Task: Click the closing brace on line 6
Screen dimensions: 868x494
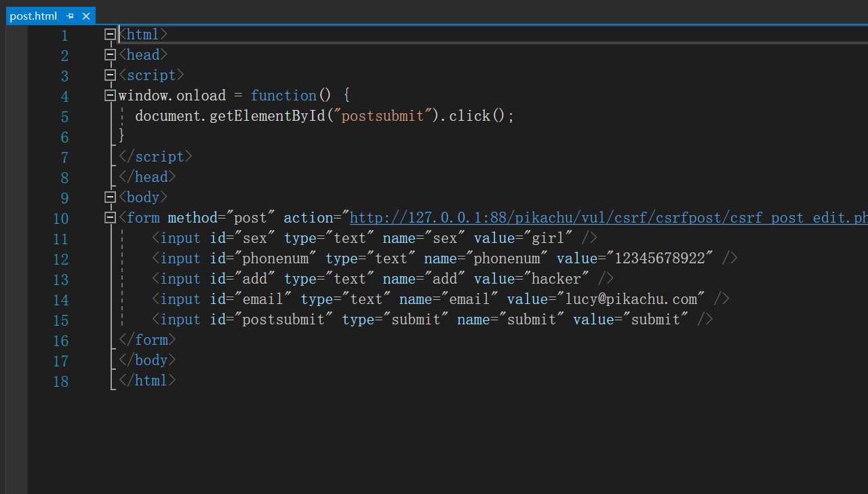Action: [x=122, y=136]
